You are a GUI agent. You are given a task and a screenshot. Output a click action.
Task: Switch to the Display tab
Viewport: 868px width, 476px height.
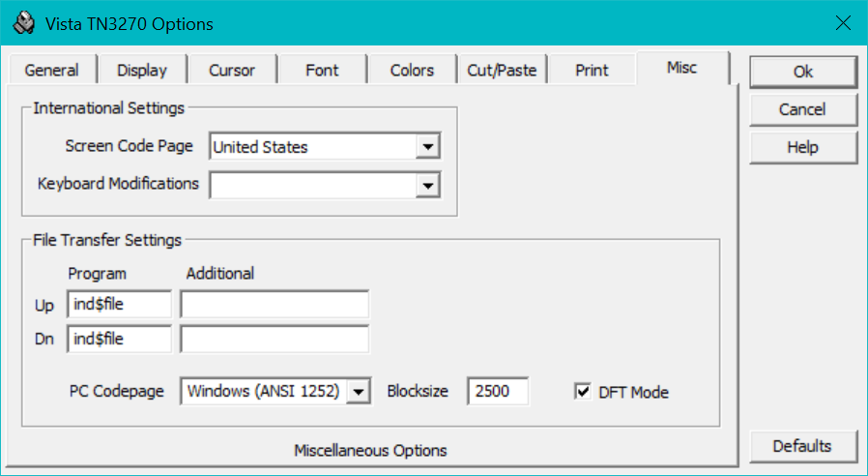point(142,71)
